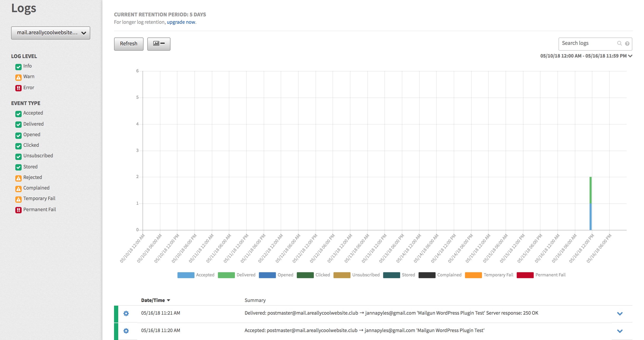This screenshot has width=644, height=340.
Task: Click the Refresh button
Action: (129, 44)
